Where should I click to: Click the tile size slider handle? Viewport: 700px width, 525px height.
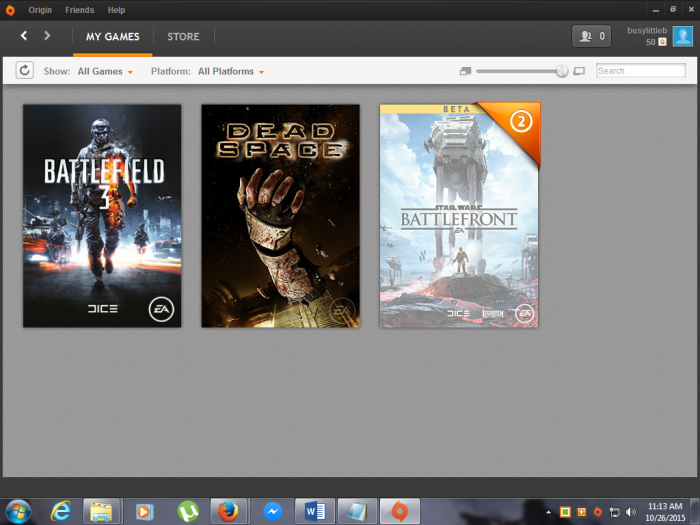click(x=562, y=71)
